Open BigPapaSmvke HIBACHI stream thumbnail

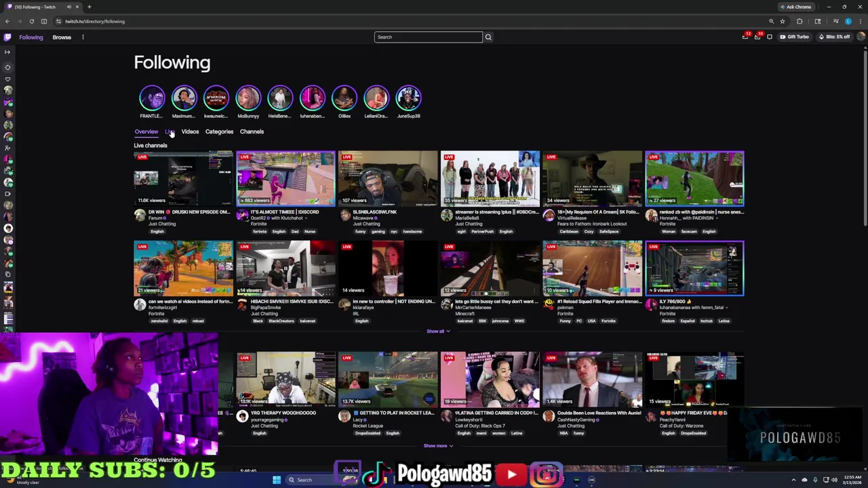click(285, 268)
